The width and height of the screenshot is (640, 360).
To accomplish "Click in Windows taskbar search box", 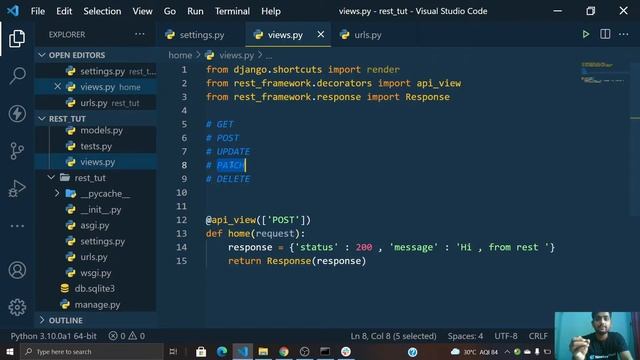I will click(92, 351).
